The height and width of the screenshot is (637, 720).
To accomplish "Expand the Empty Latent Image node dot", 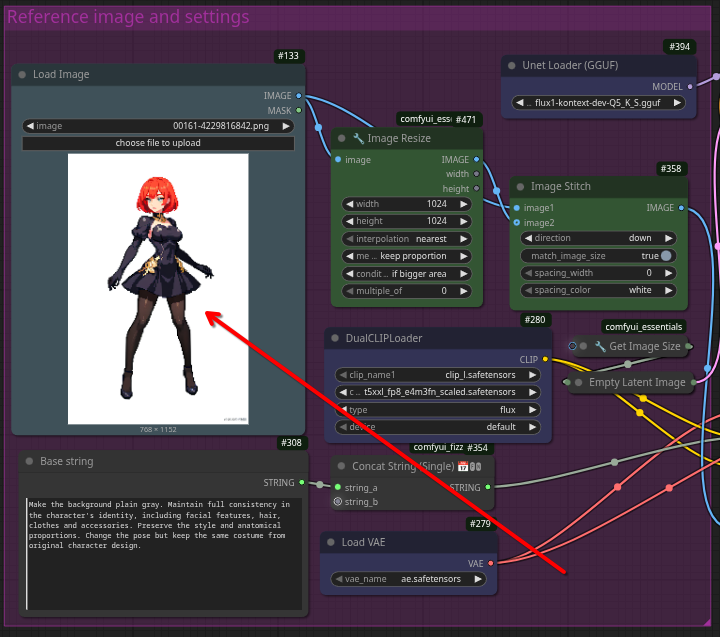I will (x=579, y=382).
